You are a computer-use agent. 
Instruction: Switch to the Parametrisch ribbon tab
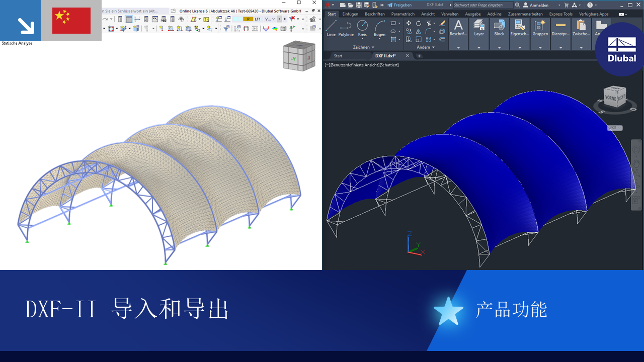click(403, 14)
